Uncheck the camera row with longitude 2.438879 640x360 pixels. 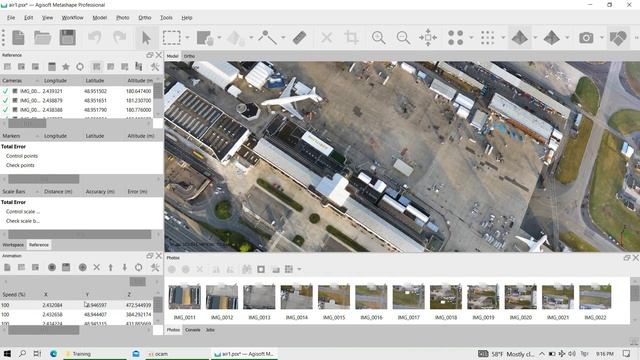coord(5,100)
